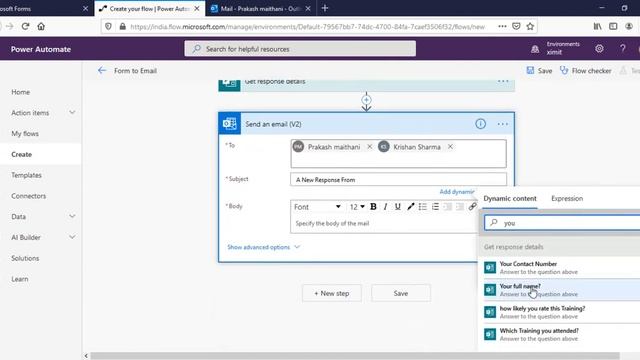Click the horizontal scrollbar at bottom
The image size is (640, 360).
click(x=355, y=356)
